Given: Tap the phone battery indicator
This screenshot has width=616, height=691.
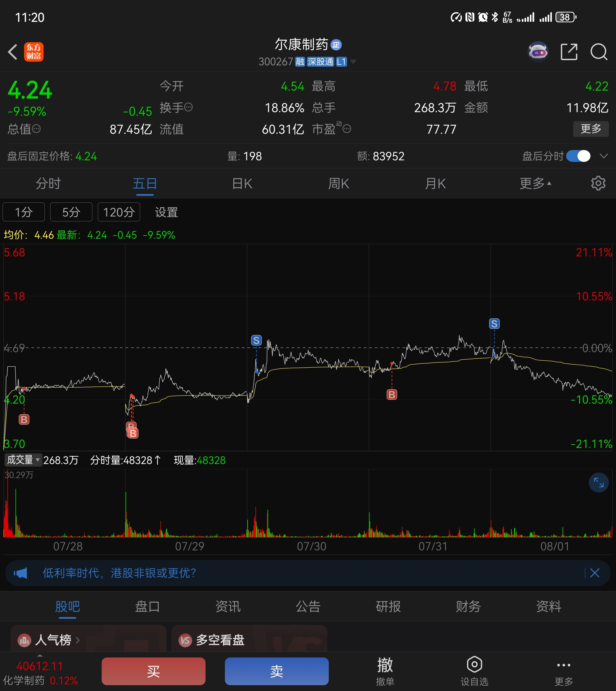Looking at the screenshot, I should tap(566, 17).
